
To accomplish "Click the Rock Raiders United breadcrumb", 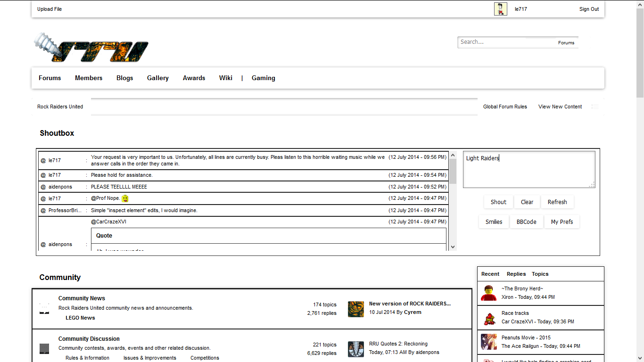I will tap(60, 107).
